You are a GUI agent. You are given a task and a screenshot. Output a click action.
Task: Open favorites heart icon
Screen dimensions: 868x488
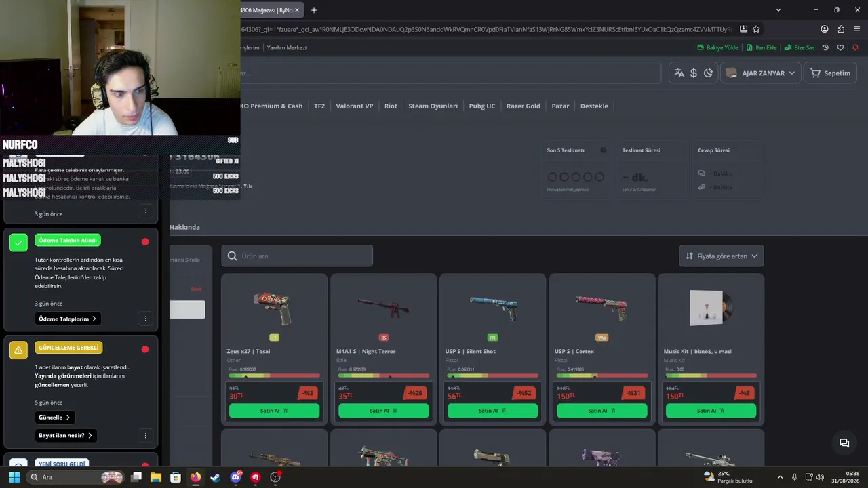coord(840,47)
